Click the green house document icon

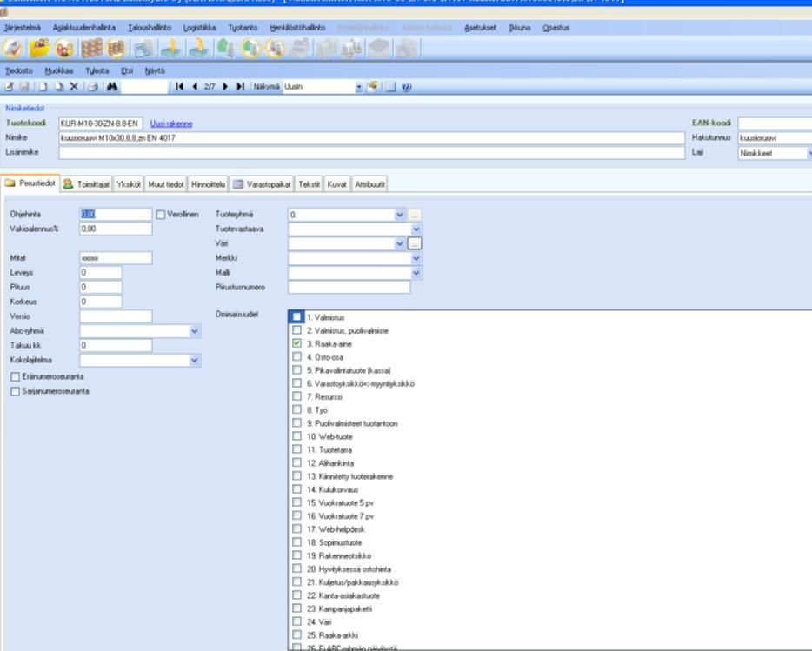click(226, 49)
